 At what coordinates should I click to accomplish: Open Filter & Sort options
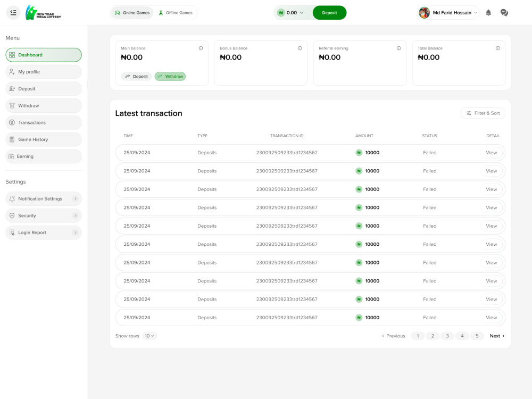483,113
